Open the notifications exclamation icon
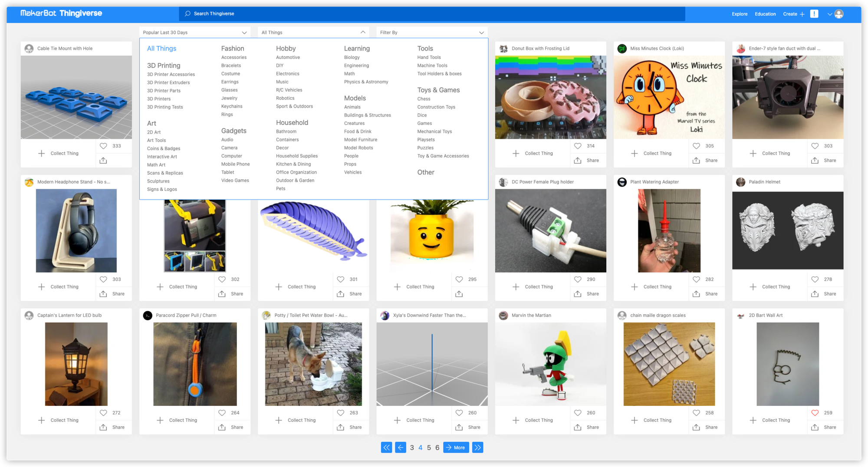Image resolution: width=868 pixels, height=467 pixels. pos(814,13)
